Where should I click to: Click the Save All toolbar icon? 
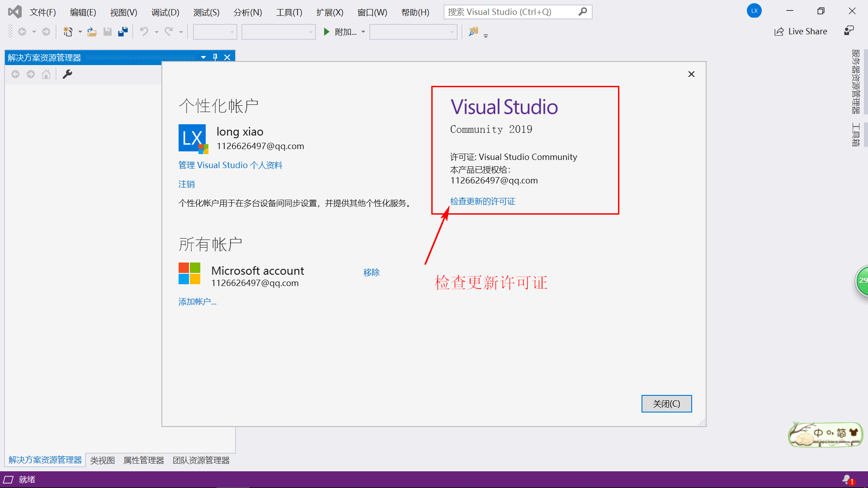[x=123, y=32]
